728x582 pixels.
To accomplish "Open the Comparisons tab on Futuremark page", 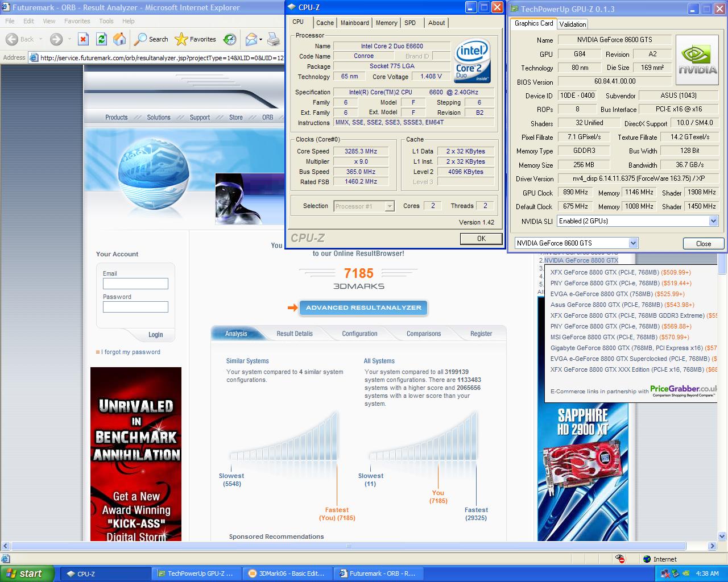I will [424, 334].
